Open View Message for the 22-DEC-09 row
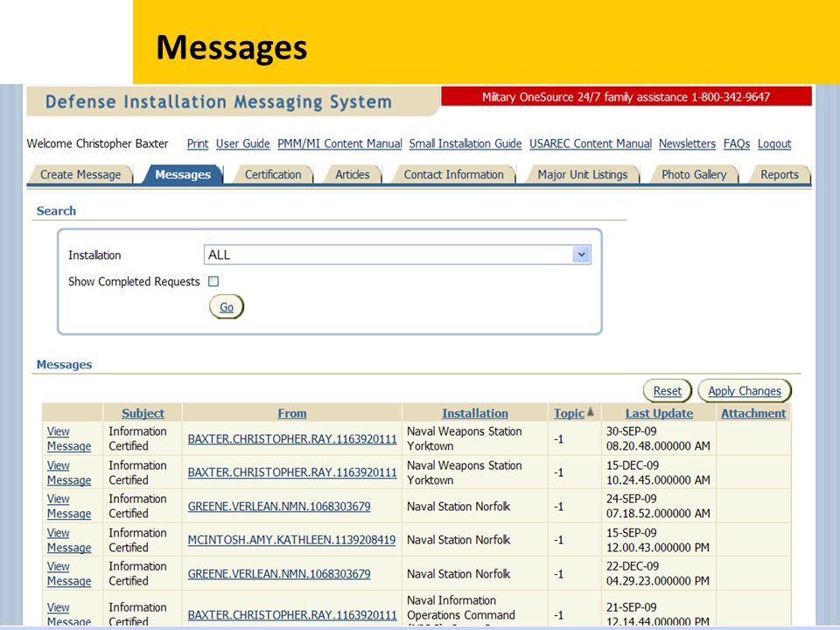 point(69,574)
